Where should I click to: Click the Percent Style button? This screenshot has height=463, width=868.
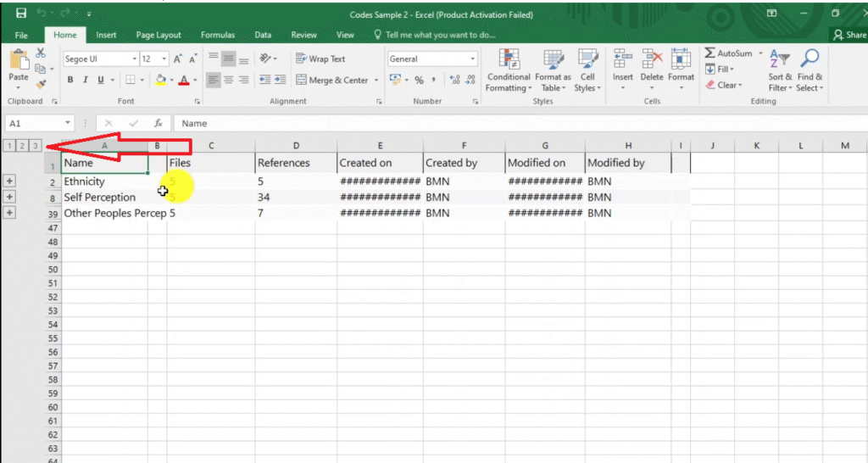click(418, 81)
